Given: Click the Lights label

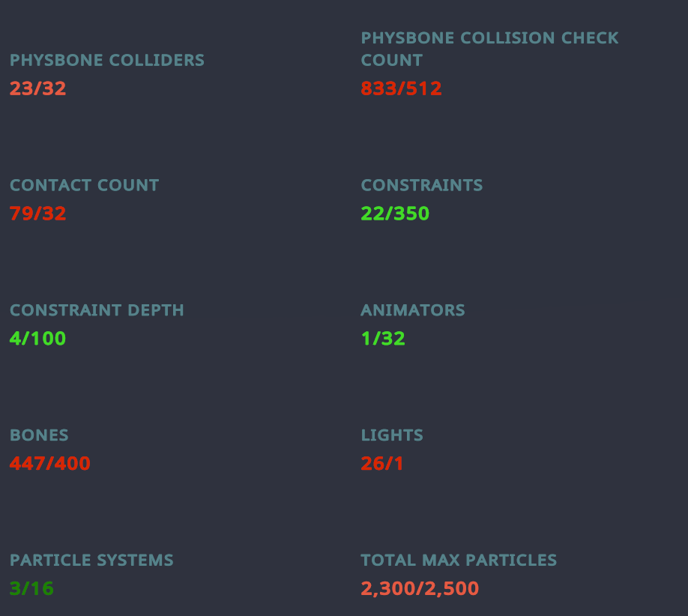Looking at the screenshot, I should [x=392, y=435].
